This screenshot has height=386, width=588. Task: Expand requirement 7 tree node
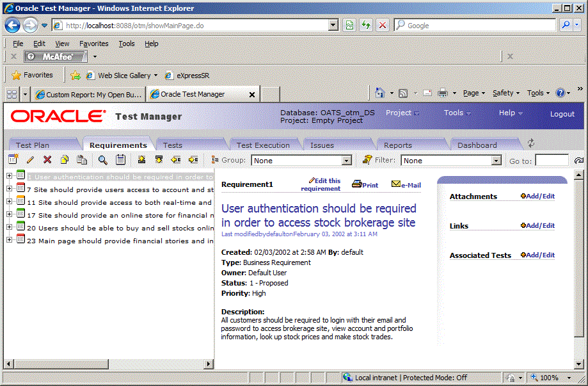[10, 189]
